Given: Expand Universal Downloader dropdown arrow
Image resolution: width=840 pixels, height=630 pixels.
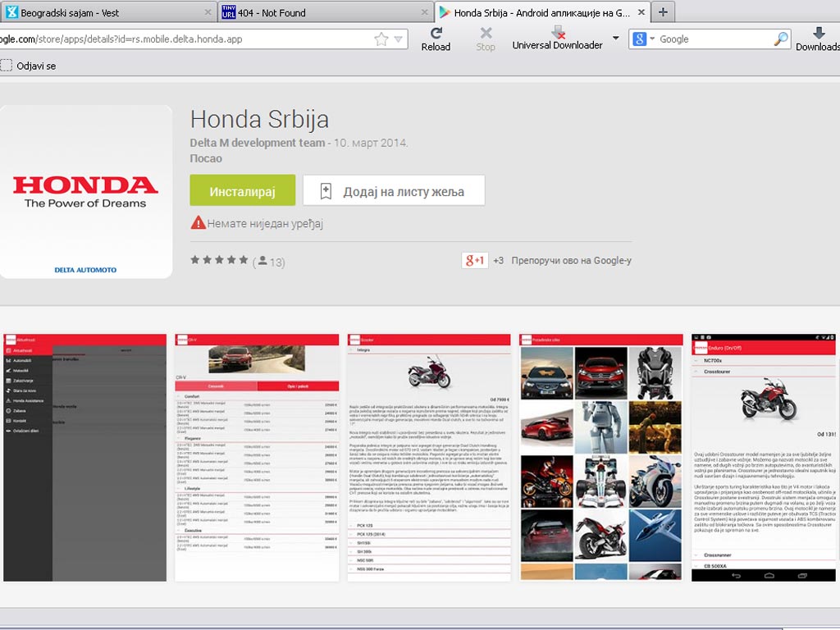Looking at the screenshot, I should click(x=615, y=38).
